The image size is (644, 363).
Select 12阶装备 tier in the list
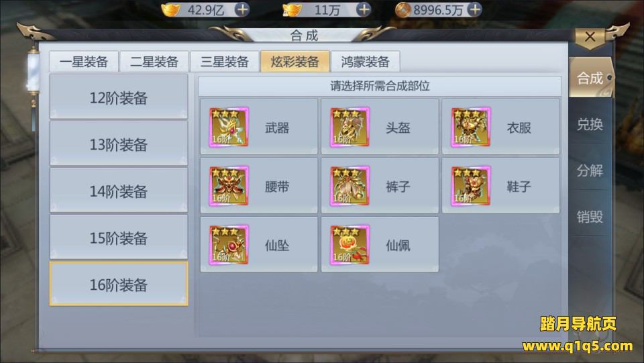tap(119, 97)
